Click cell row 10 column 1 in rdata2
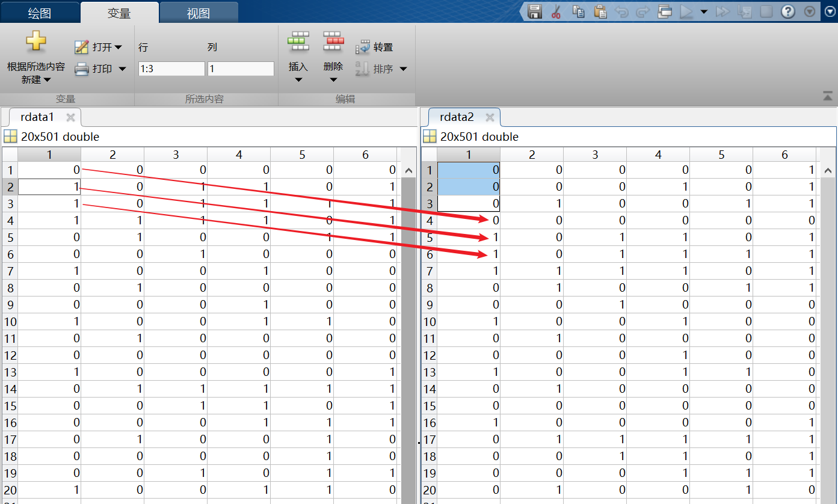 point(469,322)
